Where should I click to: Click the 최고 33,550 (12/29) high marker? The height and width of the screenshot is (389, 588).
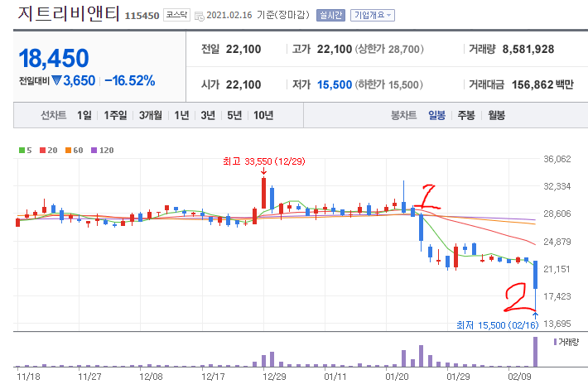[x=264, y=161]
